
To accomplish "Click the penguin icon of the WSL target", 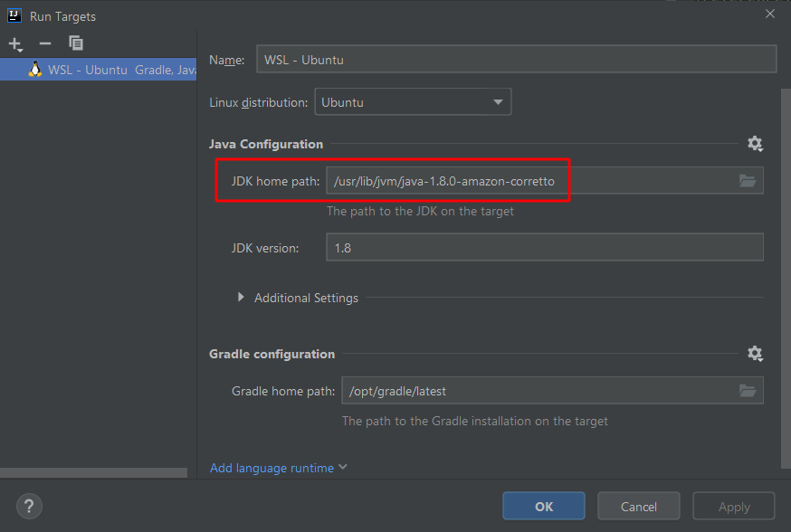I will click(34, 69).
